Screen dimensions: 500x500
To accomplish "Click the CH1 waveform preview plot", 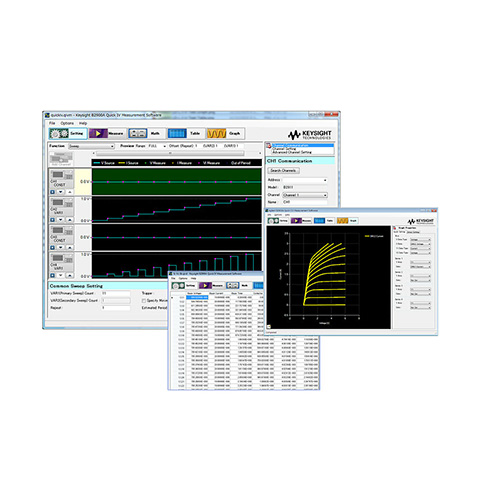I will (177, 182).
